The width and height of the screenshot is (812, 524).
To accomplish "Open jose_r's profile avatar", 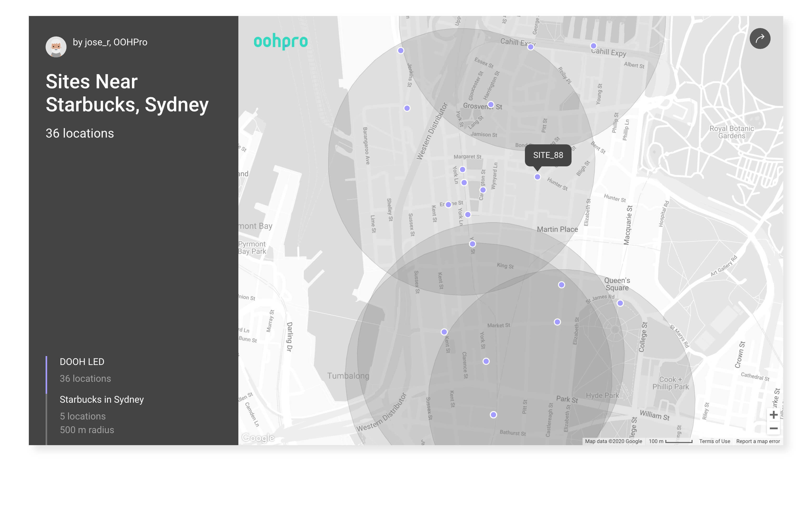I will point(56,47).
